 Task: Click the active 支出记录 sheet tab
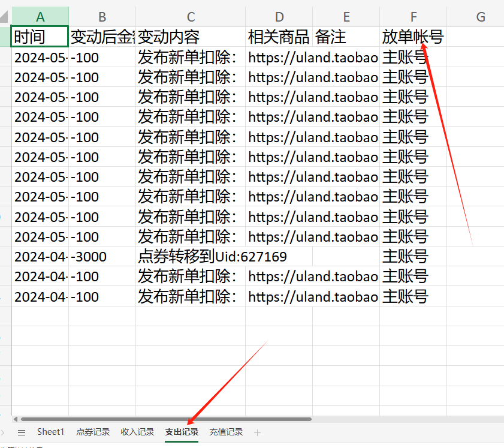tap(182, 432)
